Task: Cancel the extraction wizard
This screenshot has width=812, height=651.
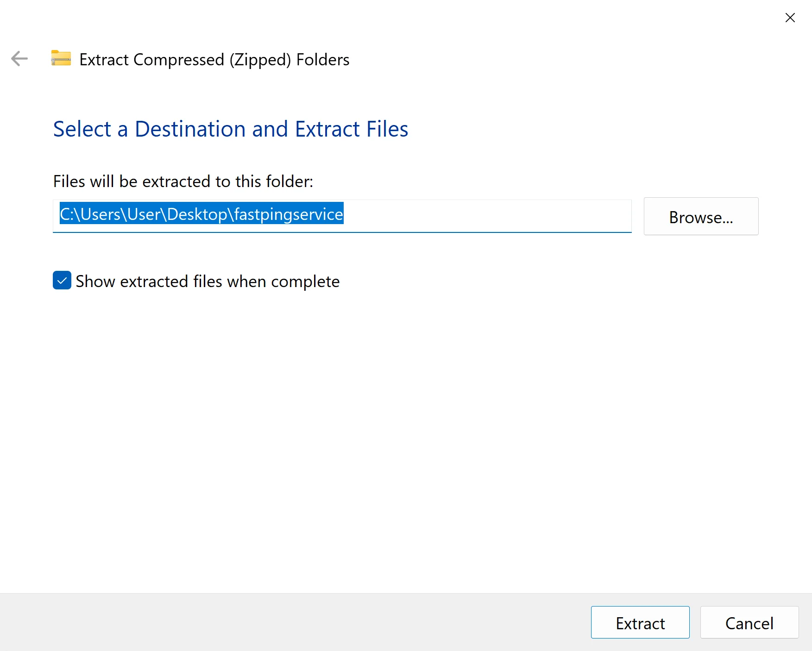Action: [x=749, y=623]
